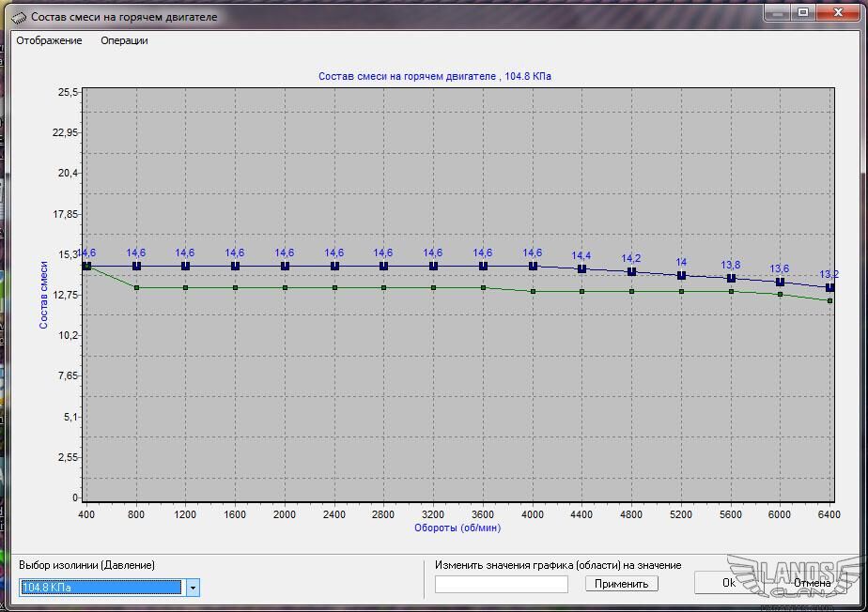Select the 104.8 КПа combo box field

click(101, 588)
